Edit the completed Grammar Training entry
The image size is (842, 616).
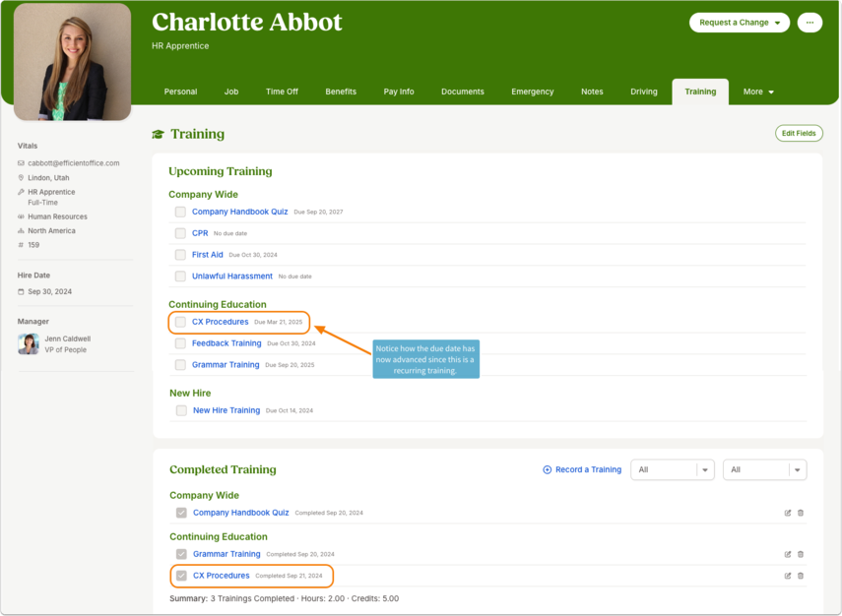pyautogui.click(x=787, y=554)
